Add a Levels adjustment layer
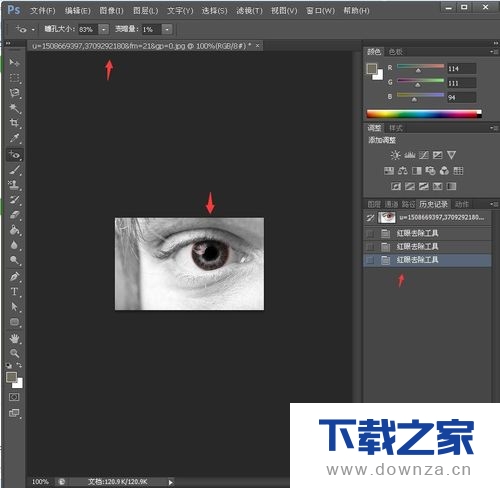This screenshot has height=488, width=500. (410, 155)
